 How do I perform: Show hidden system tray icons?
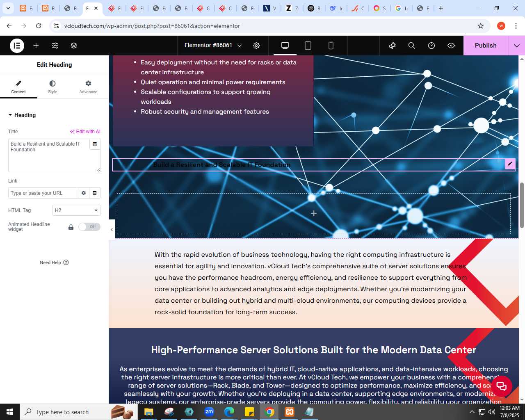pyautogui.click(x=472, y=412)
